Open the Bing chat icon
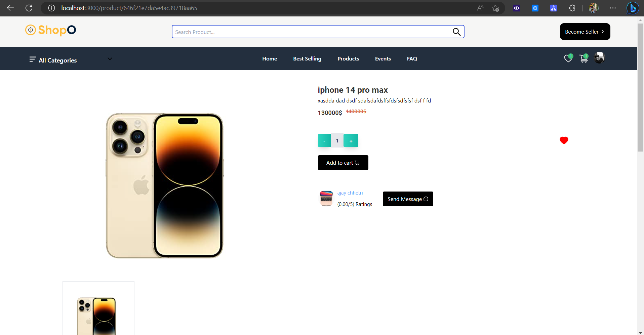 (633, 8)
